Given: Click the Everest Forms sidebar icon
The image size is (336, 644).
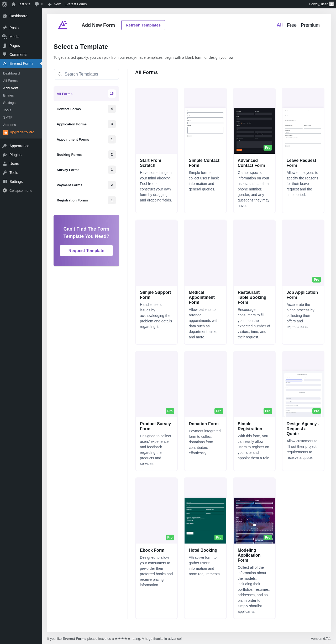Looking at the screenshot, I should click(x=5, y=63).
